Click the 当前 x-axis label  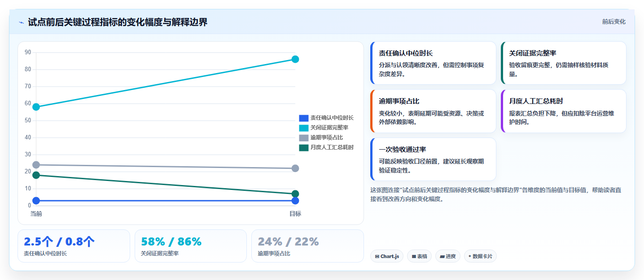(36, 214)
